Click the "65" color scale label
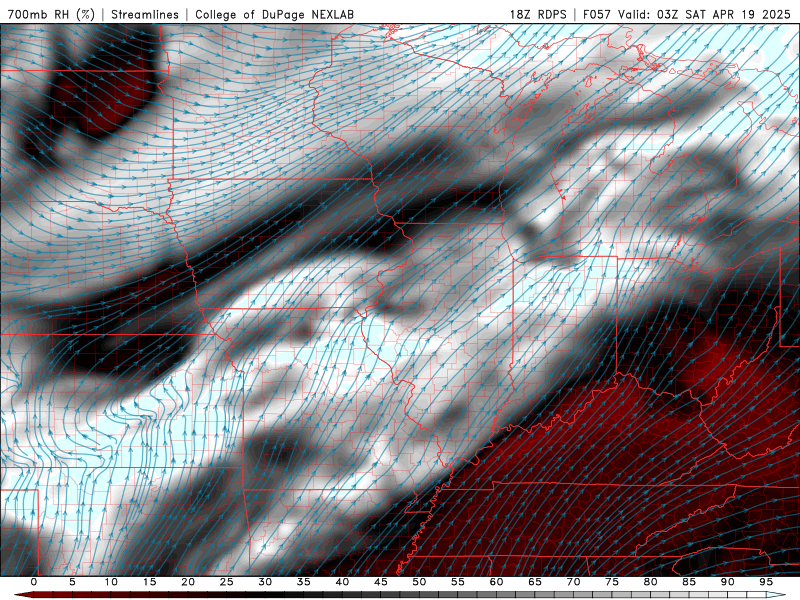 [535, 582]
